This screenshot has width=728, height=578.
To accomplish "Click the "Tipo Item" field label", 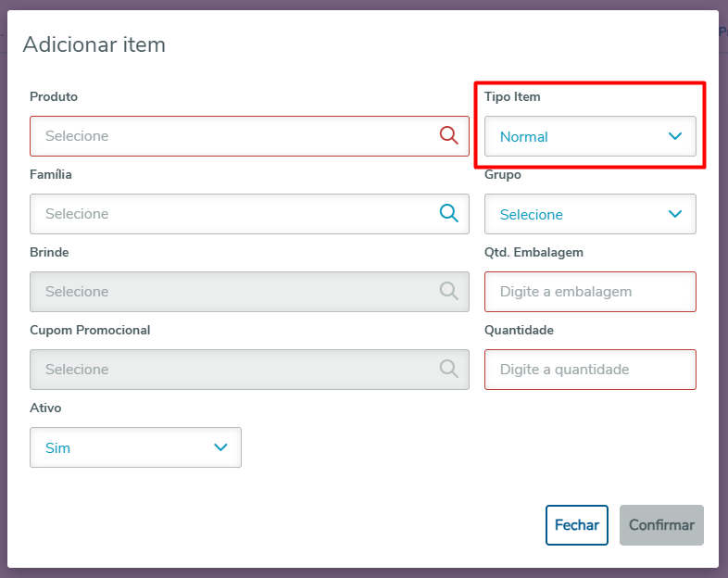I will (x=512, y=96).
